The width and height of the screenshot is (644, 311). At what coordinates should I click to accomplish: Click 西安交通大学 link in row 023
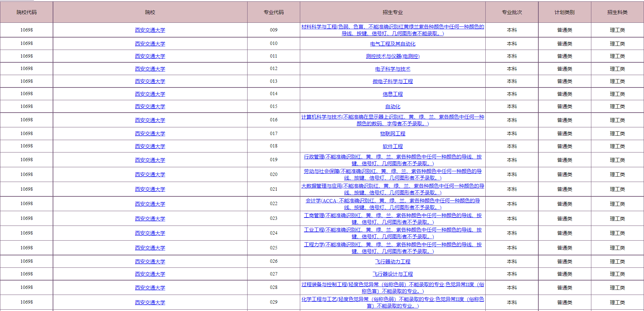[150, 219]
